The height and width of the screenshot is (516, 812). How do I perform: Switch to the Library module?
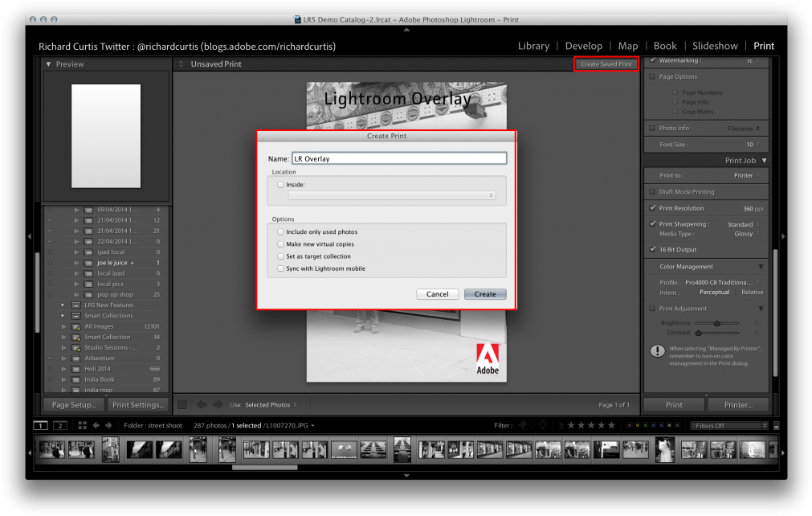(x=533, y=46)
